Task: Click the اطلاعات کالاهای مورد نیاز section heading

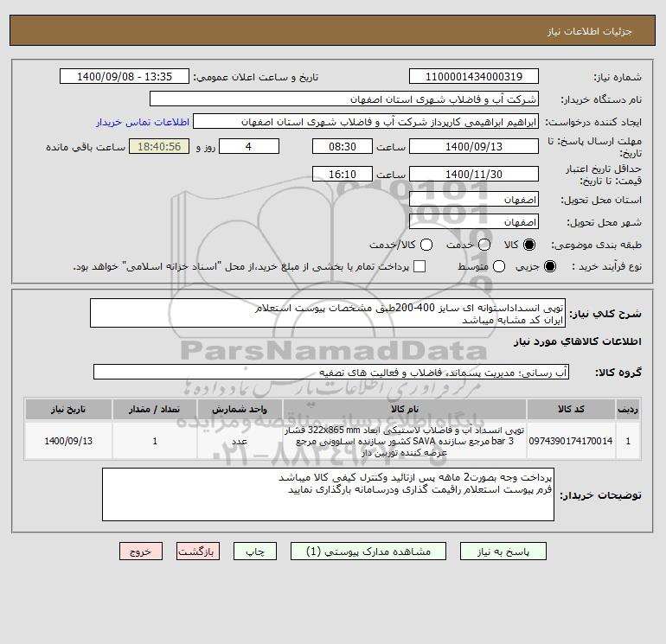Action: coord(578,341)
